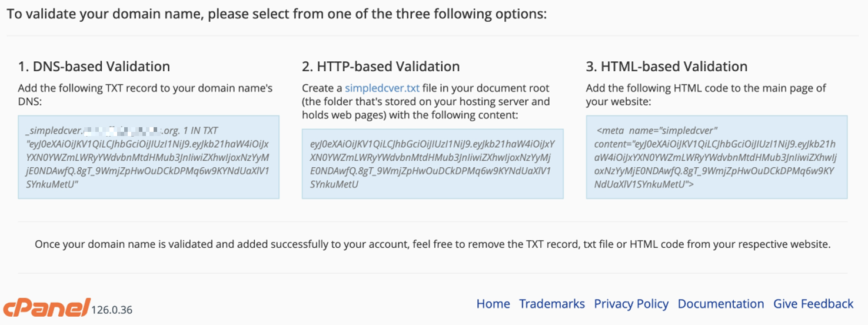Click the "1. DNS-based Validation" heading

[94, 67]
